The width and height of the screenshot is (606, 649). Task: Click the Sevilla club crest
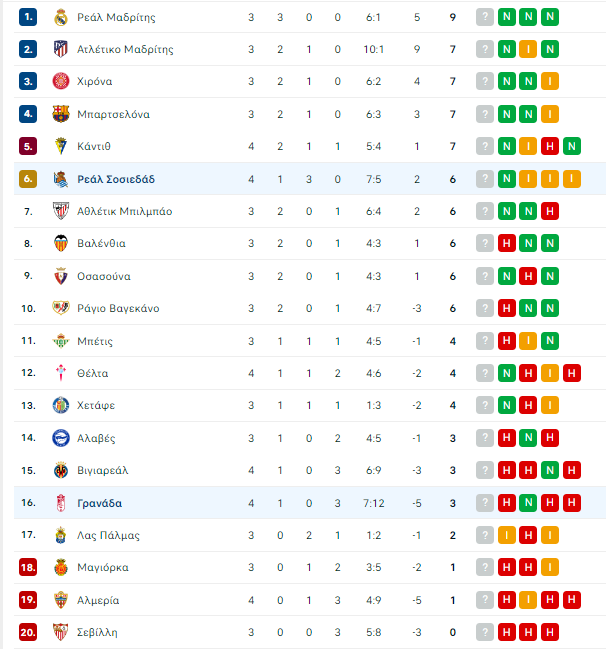tap(61, 632)
